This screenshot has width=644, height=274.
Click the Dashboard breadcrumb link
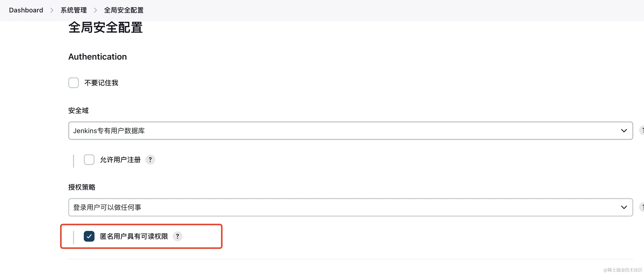click(x=26, y=10)
